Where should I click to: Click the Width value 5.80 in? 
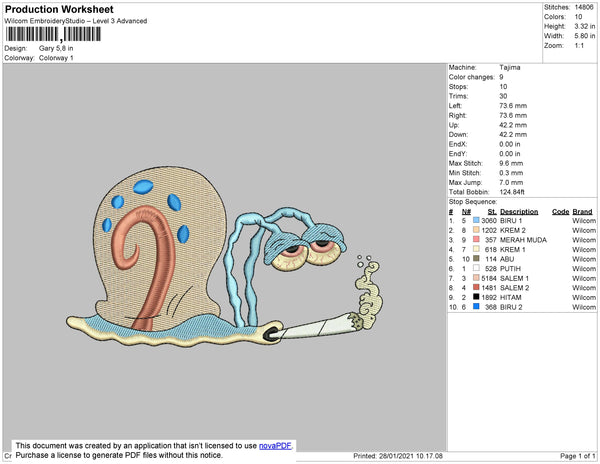point(585,36)
